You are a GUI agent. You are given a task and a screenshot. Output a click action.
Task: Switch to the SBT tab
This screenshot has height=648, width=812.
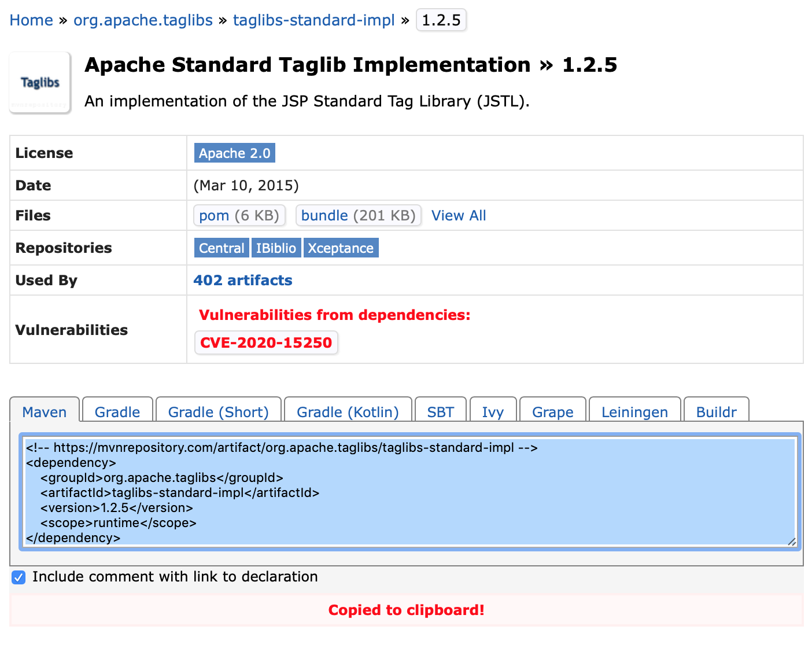pos(441,411)
